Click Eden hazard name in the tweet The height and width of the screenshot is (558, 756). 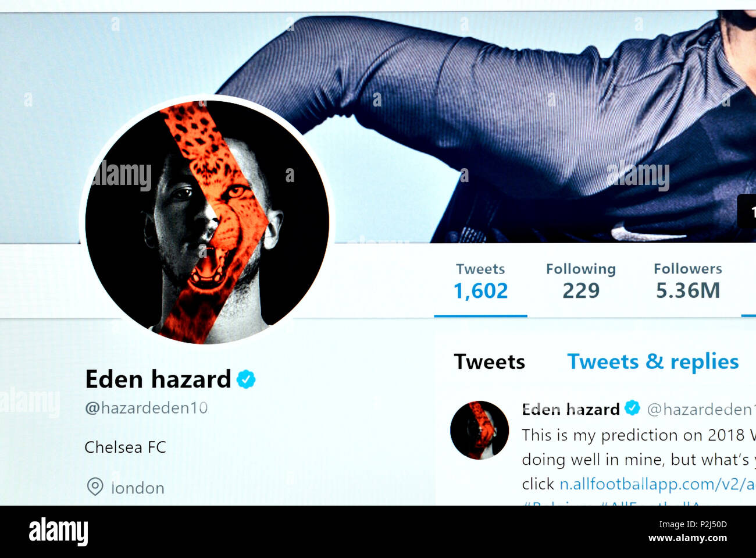[570, 410]
